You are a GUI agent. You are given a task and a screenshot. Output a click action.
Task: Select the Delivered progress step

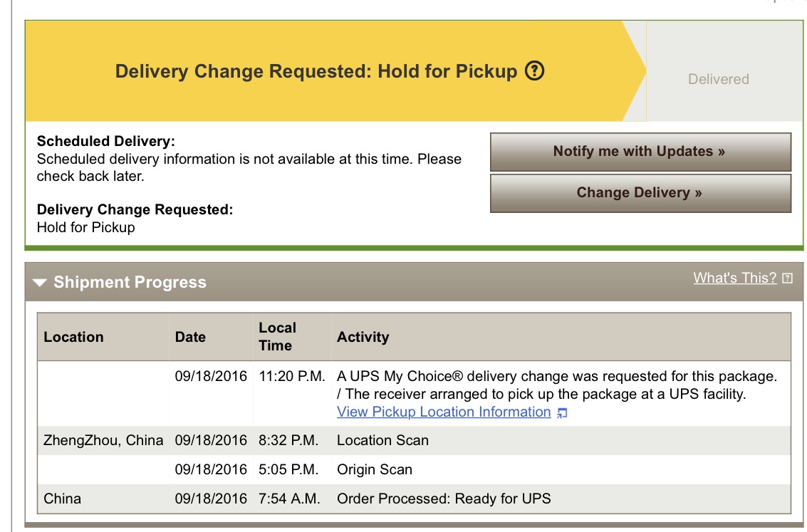[719, 79]
